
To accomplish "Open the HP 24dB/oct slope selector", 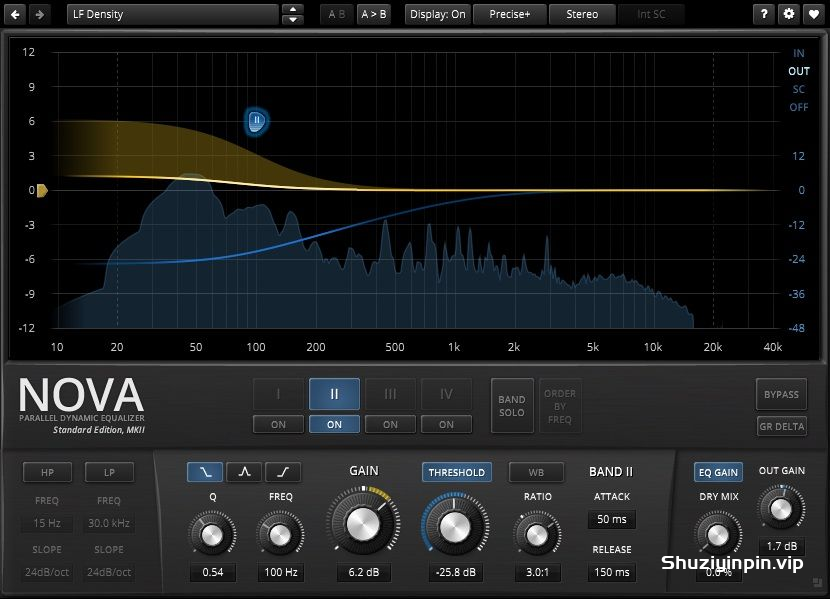I will coord(47,572).
